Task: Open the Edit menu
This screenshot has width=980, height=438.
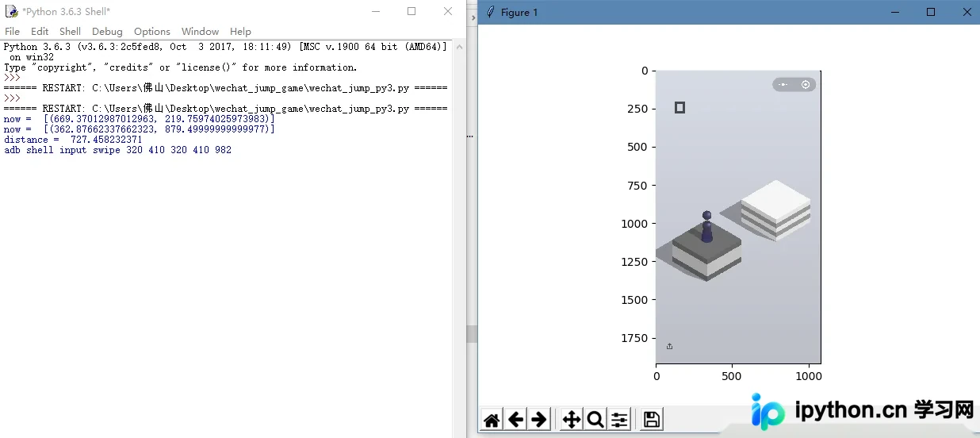Action: (x=40, y=32)
